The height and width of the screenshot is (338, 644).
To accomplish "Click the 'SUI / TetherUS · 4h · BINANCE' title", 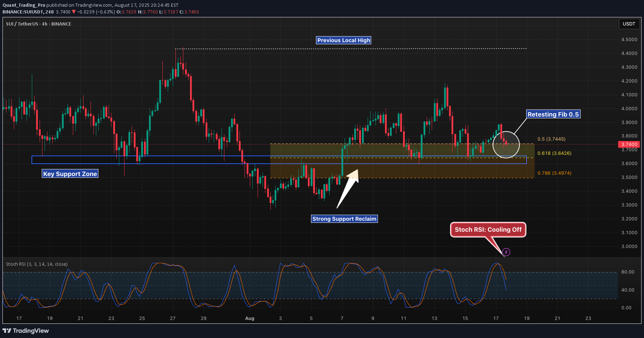I will click(x=39, y=24).
